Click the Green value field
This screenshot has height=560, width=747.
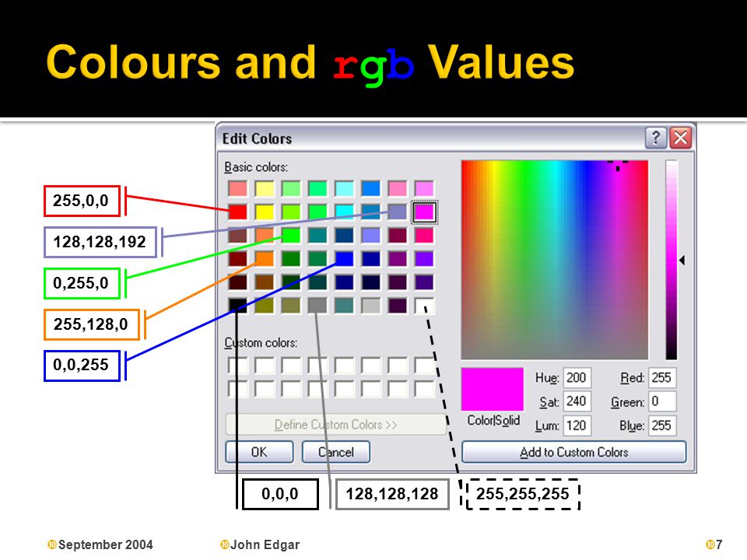(x=662, y=401)
